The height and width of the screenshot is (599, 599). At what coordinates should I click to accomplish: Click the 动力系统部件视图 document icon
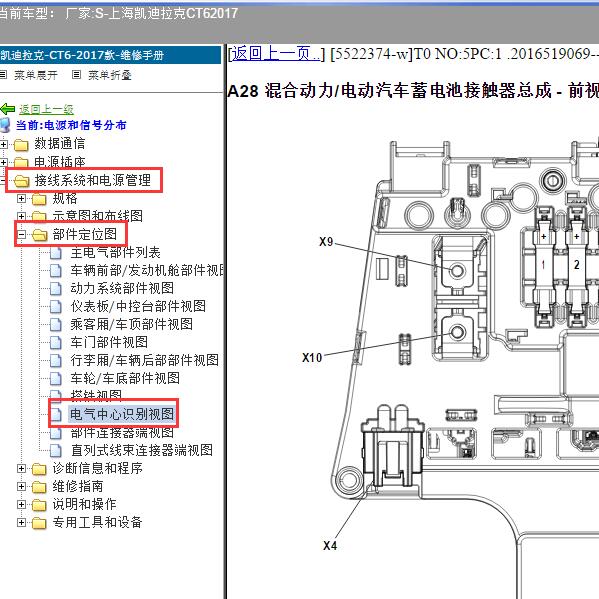pyautogui.click(x=56, y=288)
